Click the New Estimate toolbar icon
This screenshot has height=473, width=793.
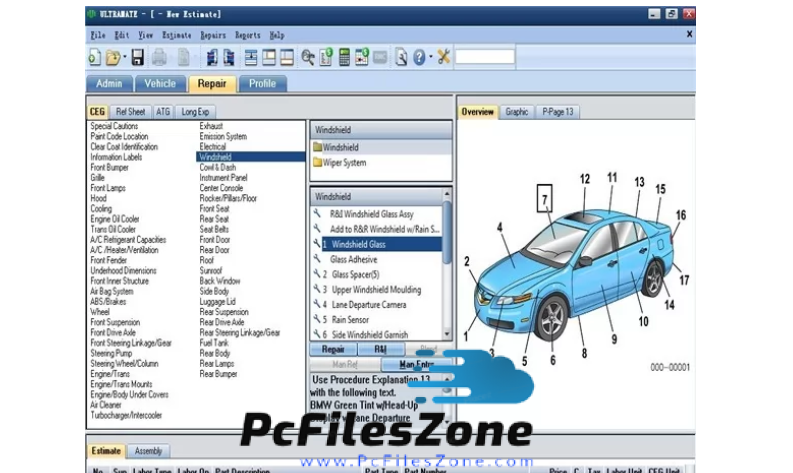pos(94,57)
